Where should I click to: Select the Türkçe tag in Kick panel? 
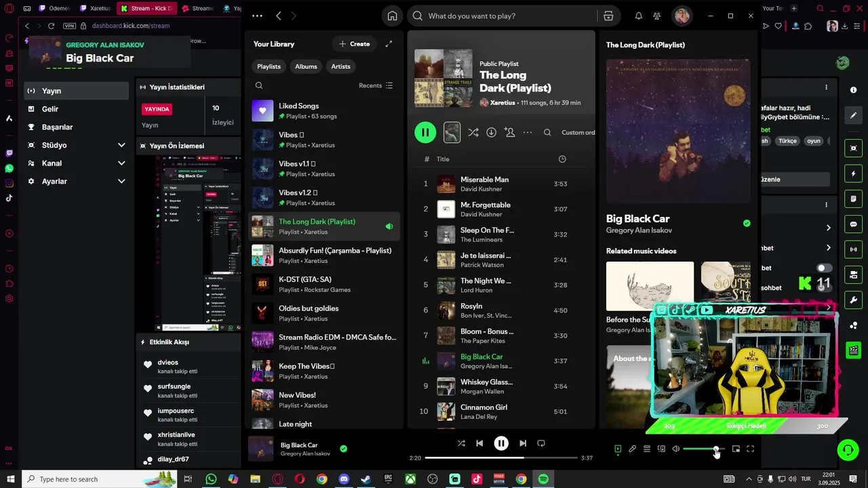[787, 141]
